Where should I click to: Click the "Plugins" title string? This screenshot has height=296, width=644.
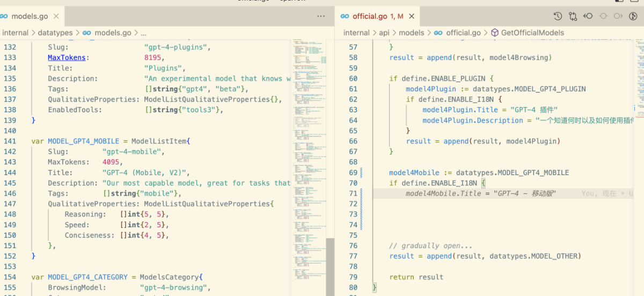(163, 68)
